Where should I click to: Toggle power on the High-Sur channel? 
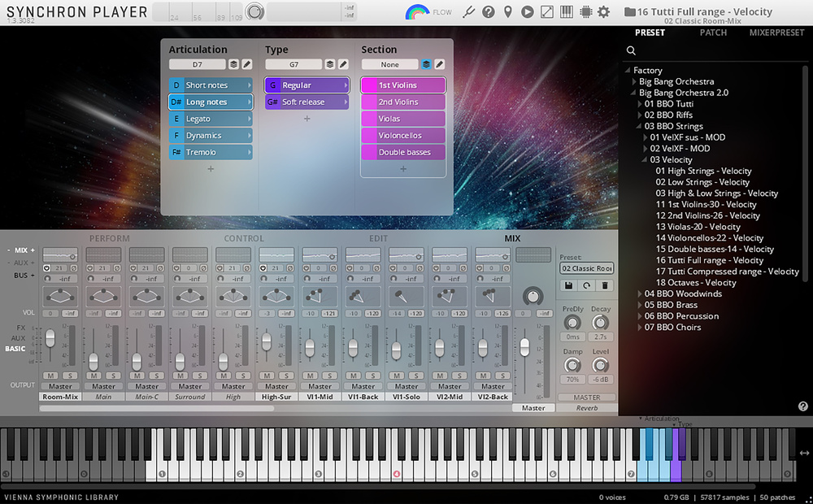[263, 268]
